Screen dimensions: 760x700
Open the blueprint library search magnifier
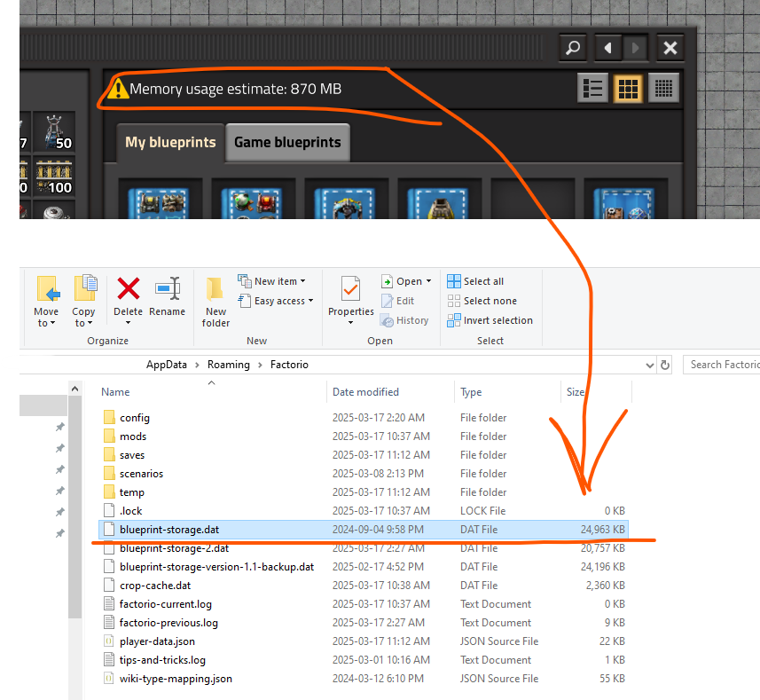coord(573,48)
